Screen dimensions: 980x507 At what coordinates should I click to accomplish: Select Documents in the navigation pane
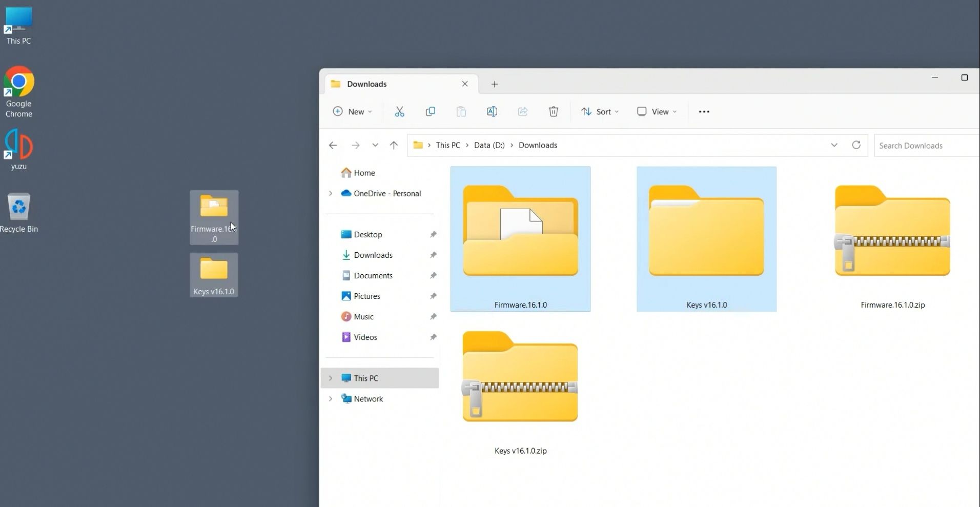373,275
